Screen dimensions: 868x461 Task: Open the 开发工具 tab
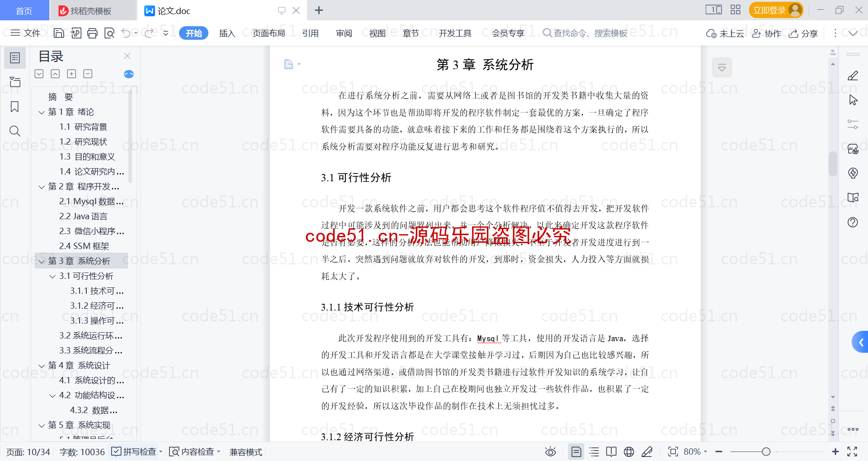[x=455, y=33]
